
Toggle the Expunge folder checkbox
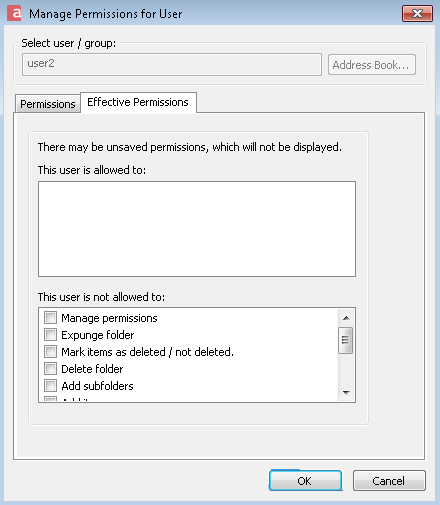coord(50,334)
